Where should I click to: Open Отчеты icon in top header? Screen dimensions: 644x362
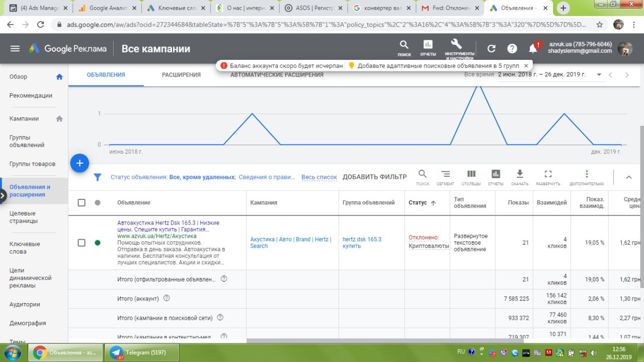point(428,48)
